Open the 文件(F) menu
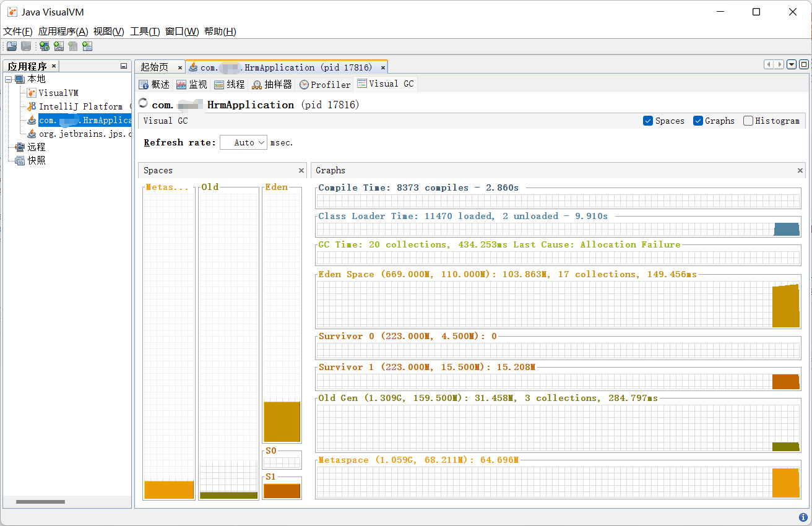 [18, 32]
